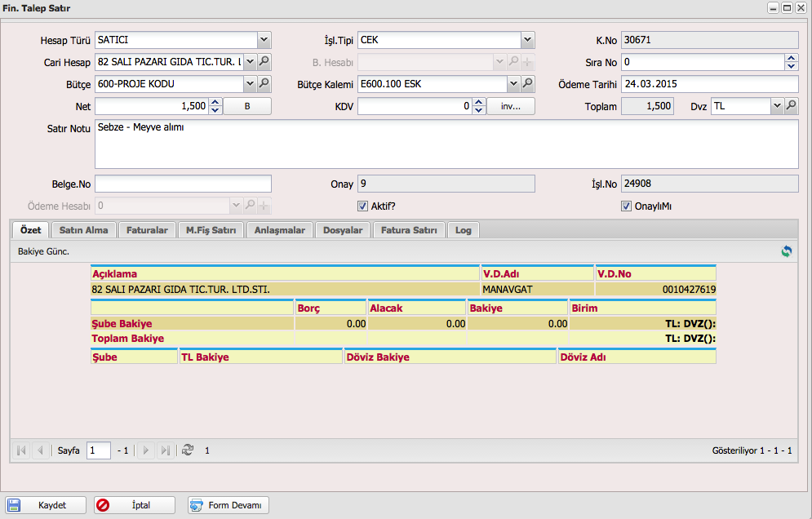Increase the Net value by one step
Viewport: 812px width, 519px height.
pyautogui.click(x=216, y=102)
